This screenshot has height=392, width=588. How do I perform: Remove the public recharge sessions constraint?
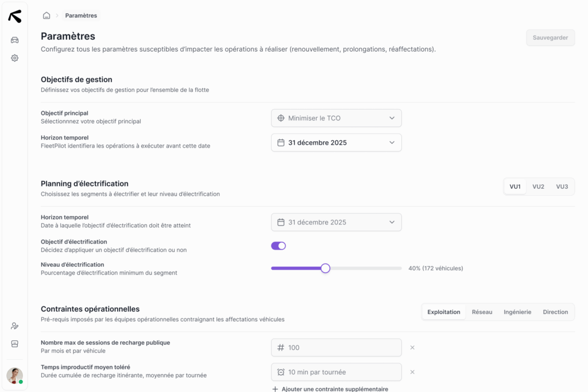click(x=412, y=347)
